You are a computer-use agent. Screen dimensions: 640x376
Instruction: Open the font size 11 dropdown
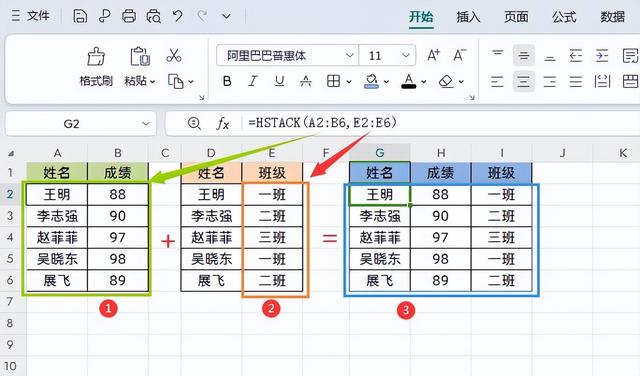[x=406, y=55]
